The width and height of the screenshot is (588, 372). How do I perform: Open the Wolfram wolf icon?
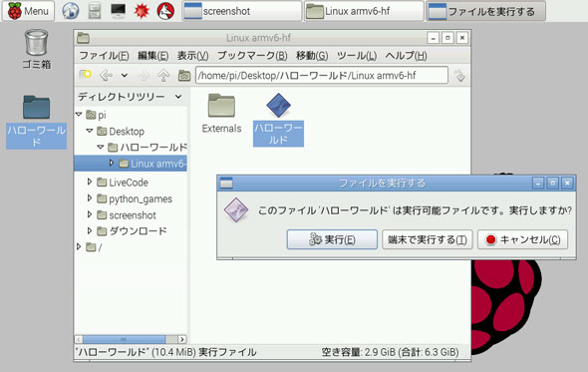[x=165, y=11]
